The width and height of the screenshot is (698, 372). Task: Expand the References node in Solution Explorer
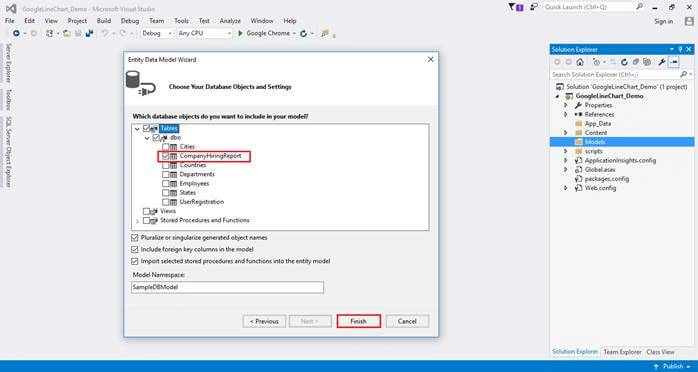[x=566, y=114]
